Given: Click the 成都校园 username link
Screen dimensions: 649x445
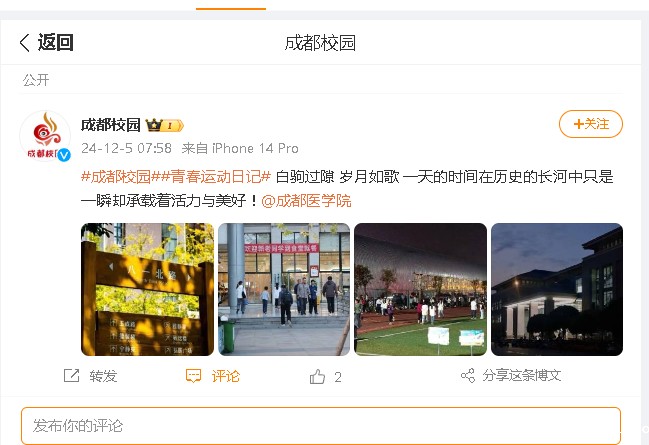Looking at the screenshot, I should (111, 125).
